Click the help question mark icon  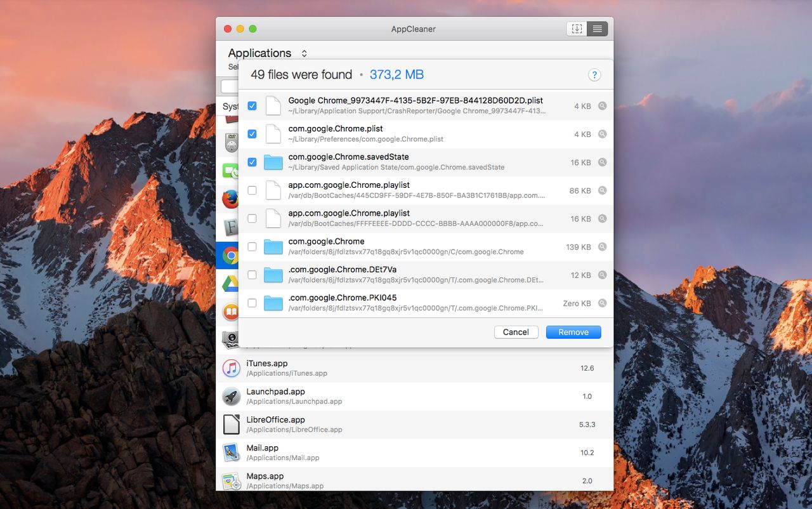pyautogui.click(x=594, y=75)
